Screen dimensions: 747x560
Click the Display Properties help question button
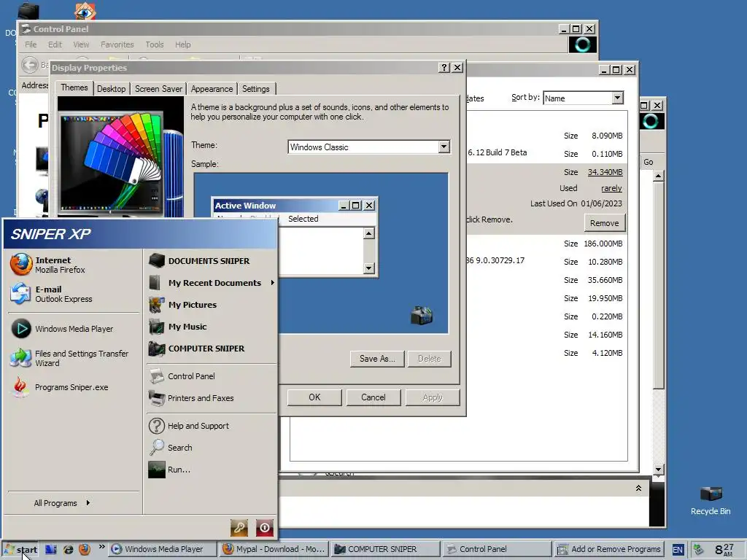click(x=444, y=68)
